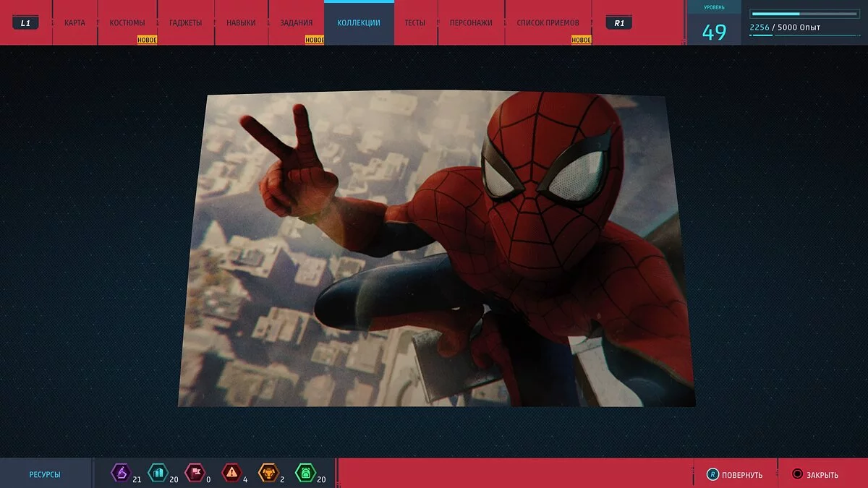
Task: Click the green backpack token icon
Action: [305, 474]
